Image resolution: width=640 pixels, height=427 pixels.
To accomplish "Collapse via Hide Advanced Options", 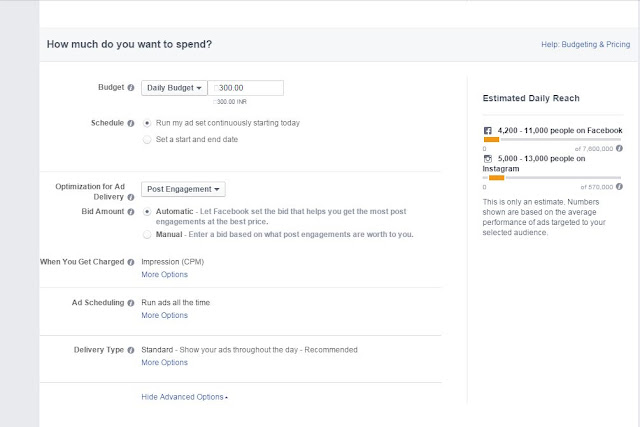I will click(184, 397).
